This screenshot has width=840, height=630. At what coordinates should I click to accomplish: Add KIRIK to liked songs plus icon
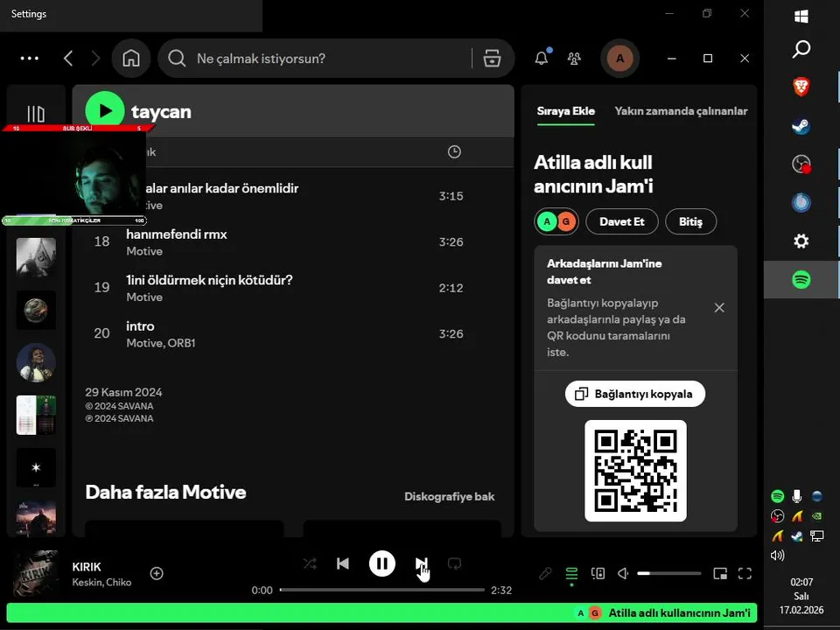[x=157, y=573]
